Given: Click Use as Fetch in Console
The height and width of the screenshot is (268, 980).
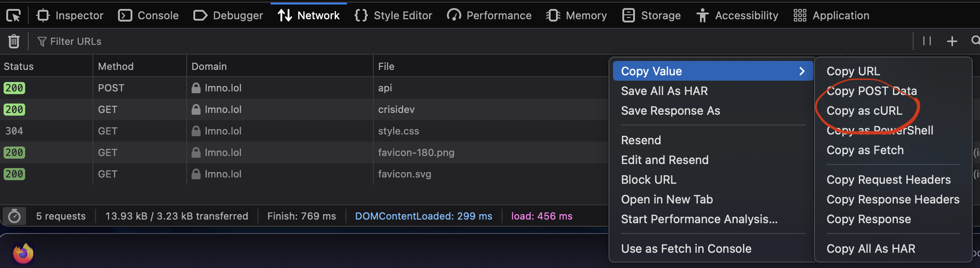Looking at the screenshot, I should click(686, 249).
